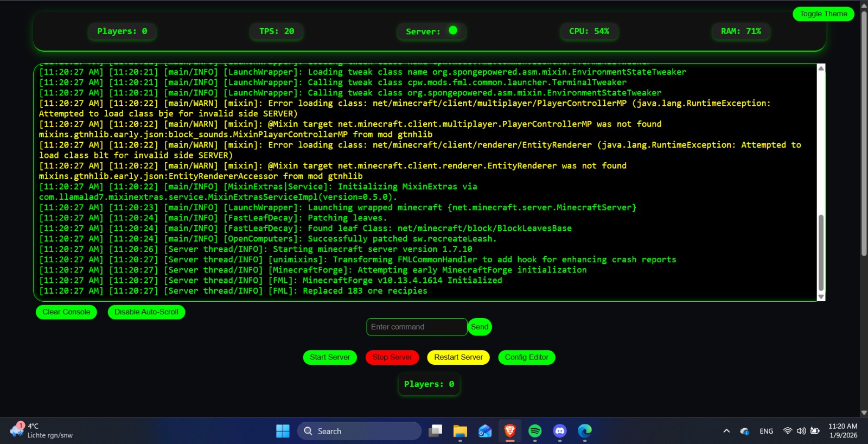The image size is (868, 444).
Task: Click the 'MinecraftForge v10.13.4.1614 Initialized' log line
Action: click(271, 281)
